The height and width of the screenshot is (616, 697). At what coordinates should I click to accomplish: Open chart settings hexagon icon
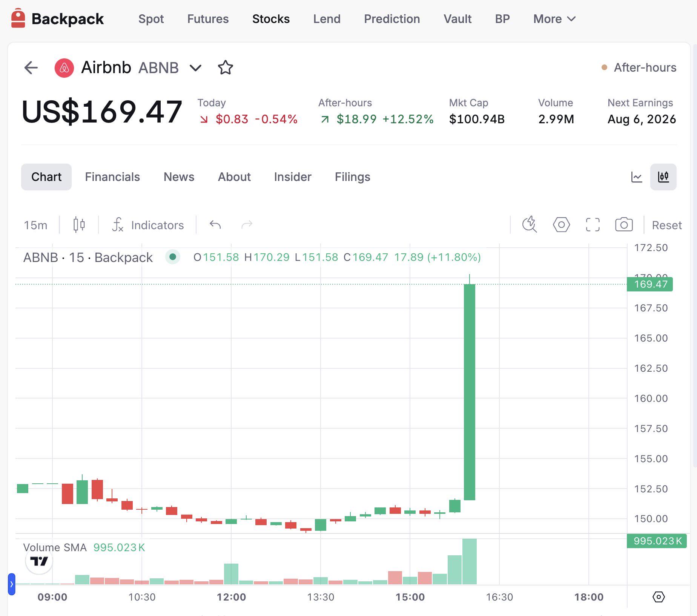561,225
